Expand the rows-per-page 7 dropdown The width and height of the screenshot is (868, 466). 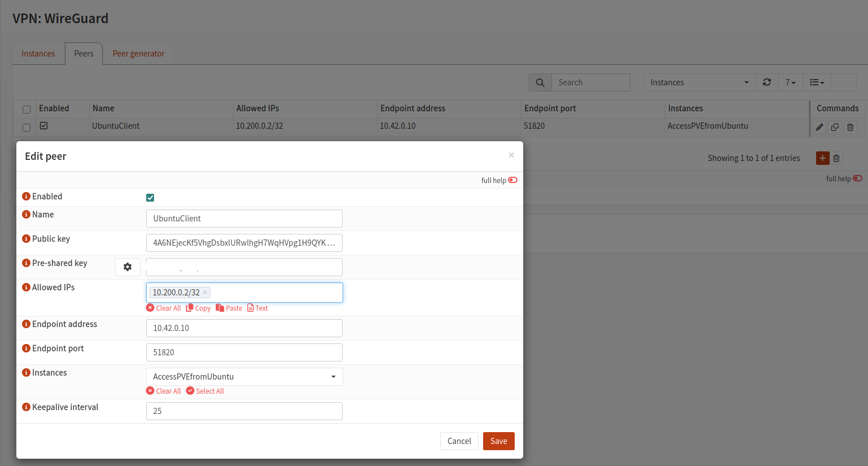click(790, 82)
